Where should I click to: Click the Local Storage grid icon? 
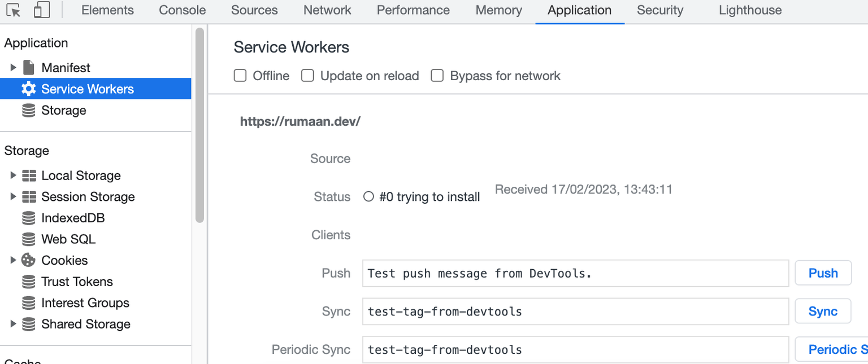[29, 176]
